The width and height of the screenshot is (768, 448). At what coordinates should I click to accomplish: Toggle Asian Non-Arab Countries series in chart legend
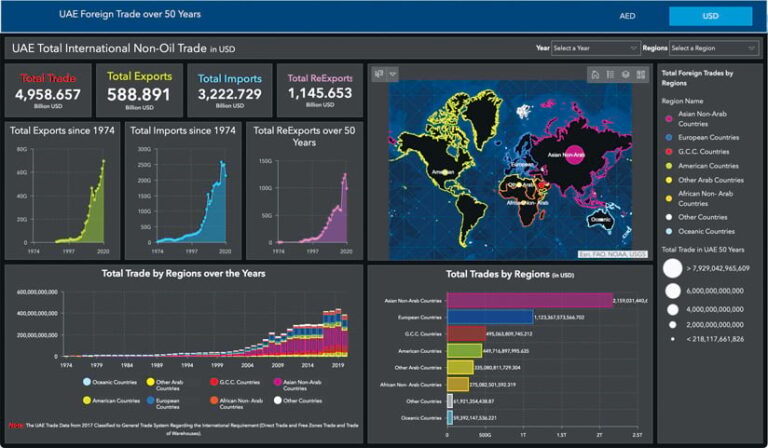coord(298,385)
